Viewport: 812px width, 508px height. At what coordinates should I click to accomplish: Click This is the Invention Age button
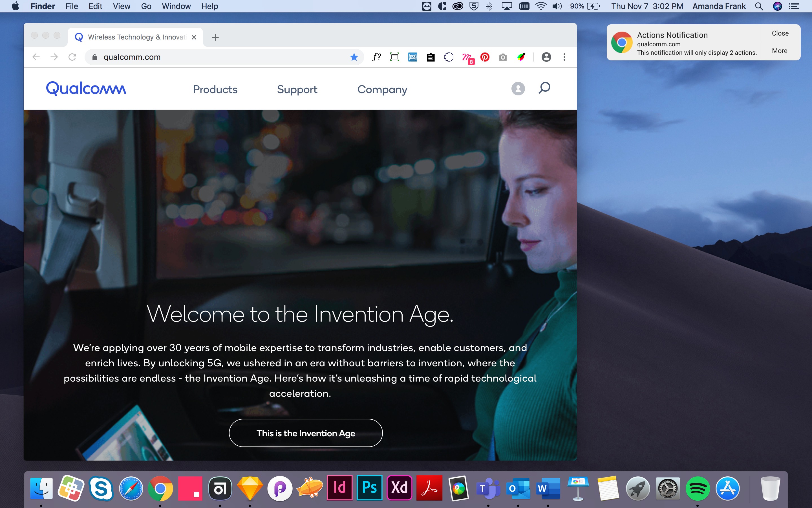[306, 433]
